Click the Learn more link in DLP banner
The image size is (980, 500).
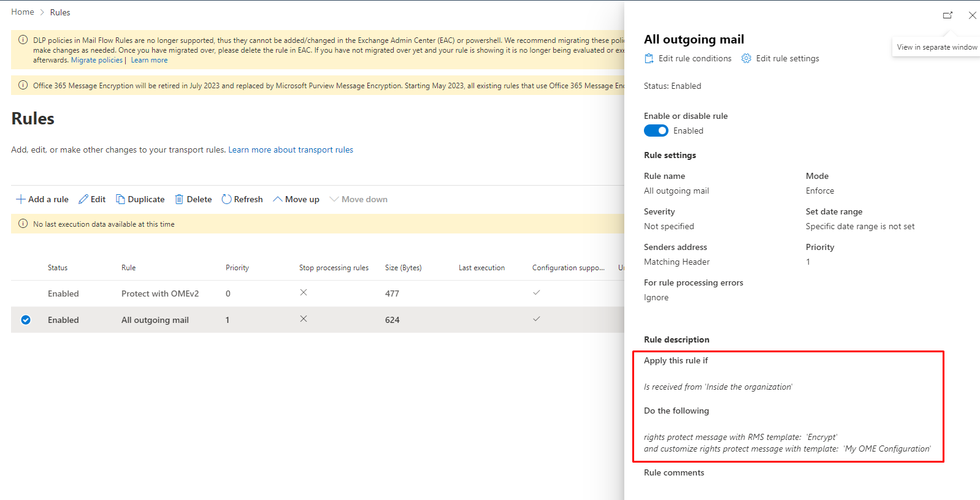pos(149,60)
